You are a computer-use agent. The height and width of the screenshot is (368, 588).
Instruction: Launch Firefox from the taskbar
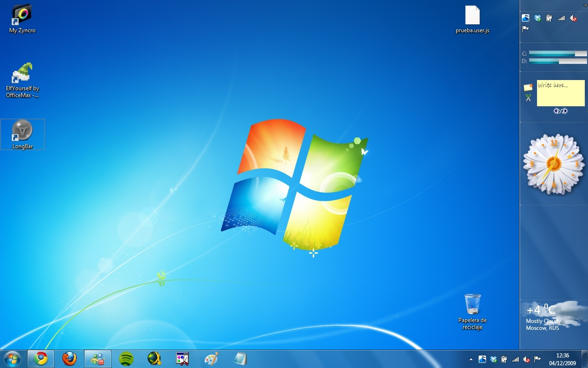click(x=69, y=359)
